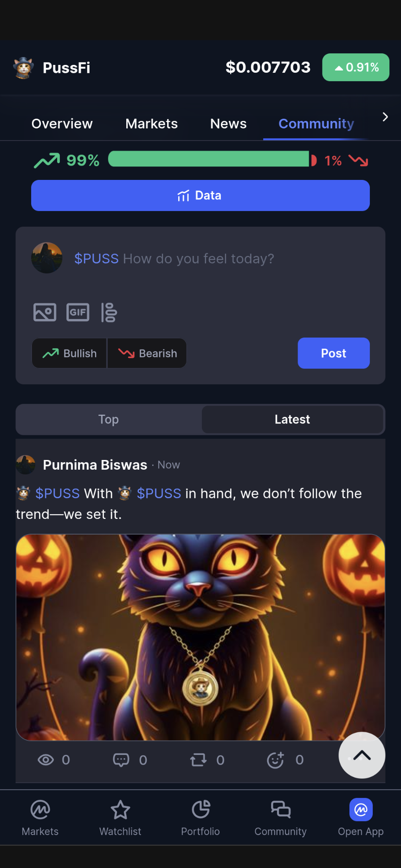
Task: Show more tabs with the right chevron
Action: tap(385, 117)
